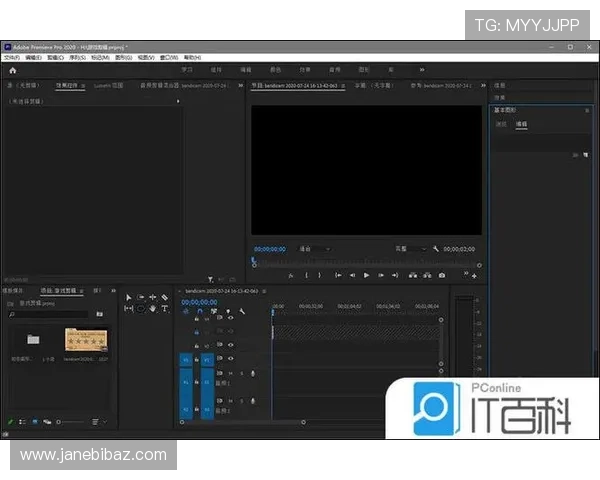Open the 完整 playback resolution dropdown

410,249
